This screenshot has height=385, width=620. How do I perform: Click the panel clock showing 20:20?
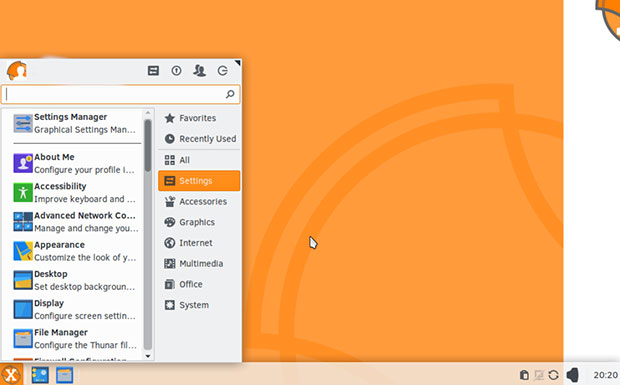[x=605, y=375]
